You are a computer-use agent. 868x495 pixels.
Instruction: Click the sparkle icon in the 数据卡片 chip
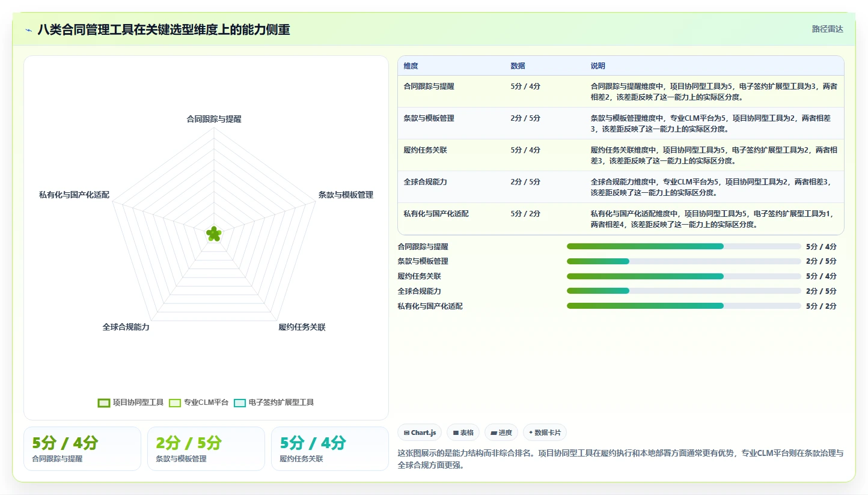pos(531,433)
